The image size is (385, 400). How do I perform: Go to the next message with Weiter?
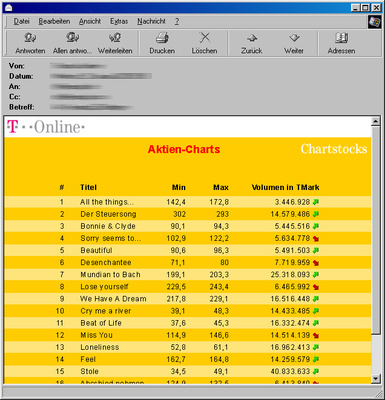tap(294, 38)
